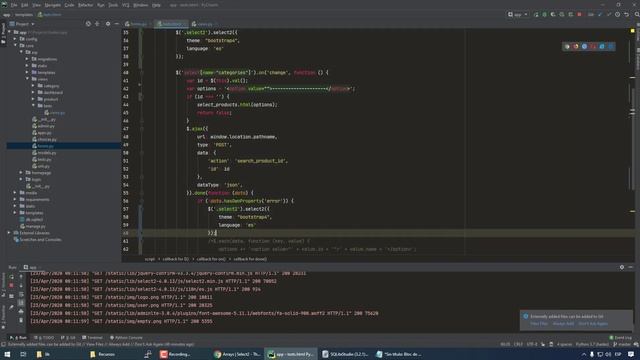Screen dimensions: 640x360
Task: Open the VCS menu
Action: [126, 5]
